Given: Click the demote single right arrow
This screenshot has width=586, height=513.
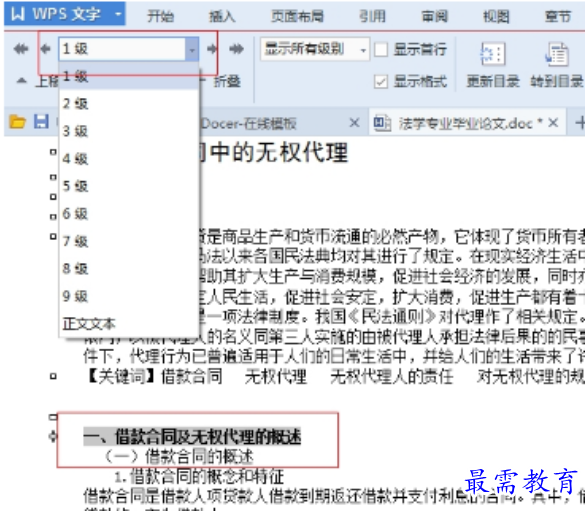Looking at the screenshot, I should pos(212,49).
